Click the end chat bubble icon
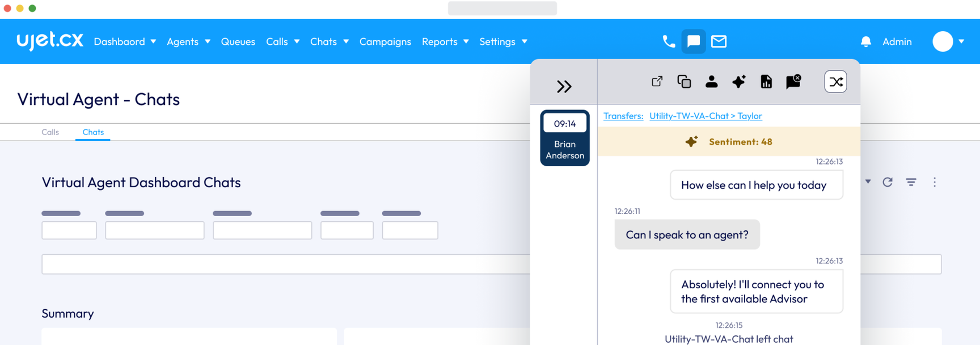 pos(793,82)
